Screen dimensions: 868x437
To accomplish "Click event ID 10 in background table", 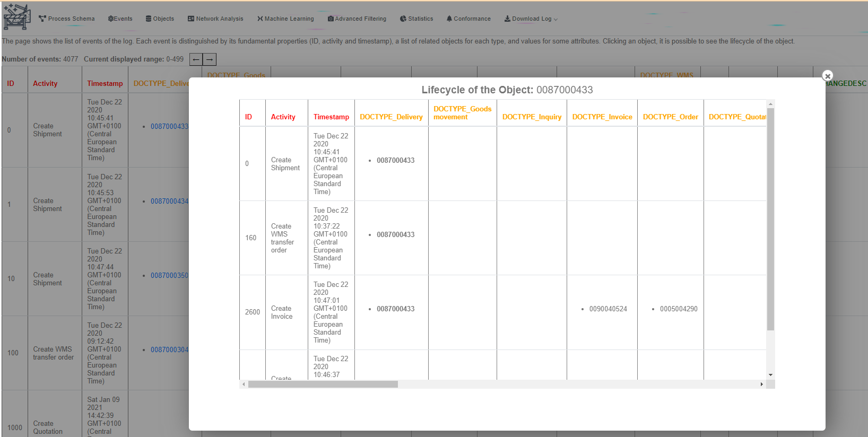I will pyautogui.click(x=11, y=278).
